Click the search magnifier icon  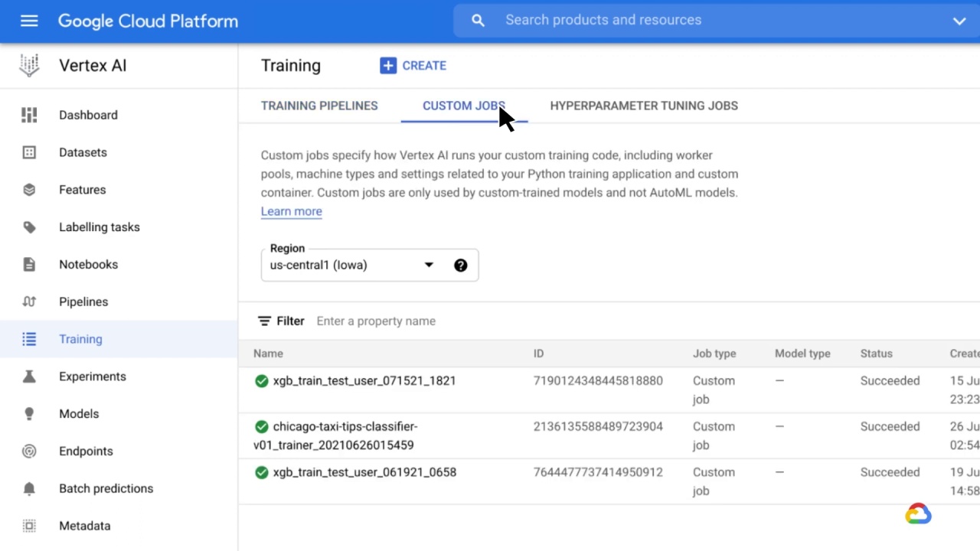pyautogui.click(x=478, y=21)
